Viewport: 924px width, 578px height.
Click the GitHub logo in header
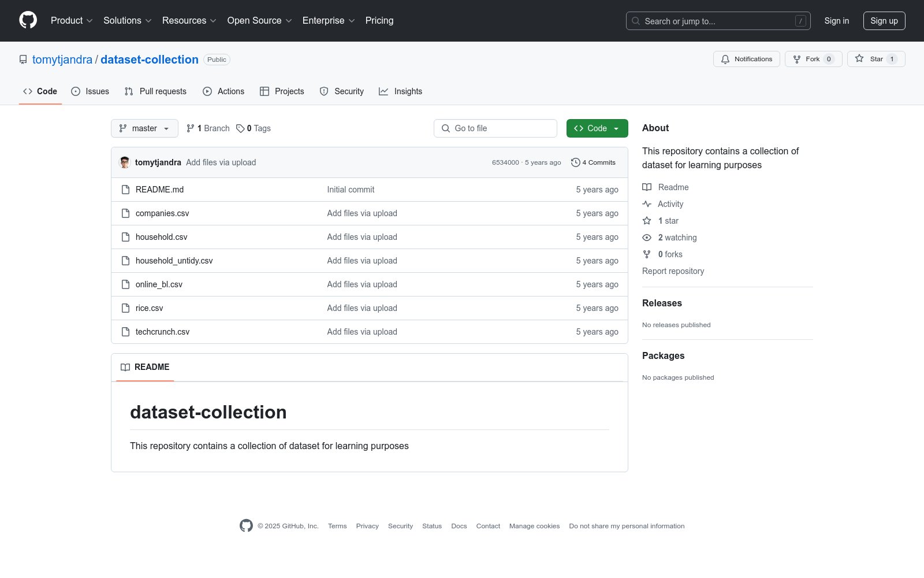(28, 20)
